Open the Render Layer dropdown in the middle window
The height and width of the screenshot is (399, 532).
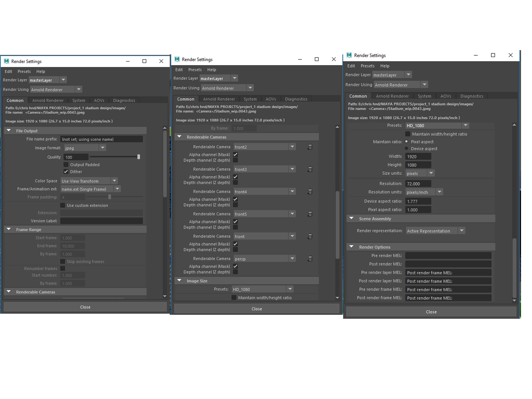point(219,78)
